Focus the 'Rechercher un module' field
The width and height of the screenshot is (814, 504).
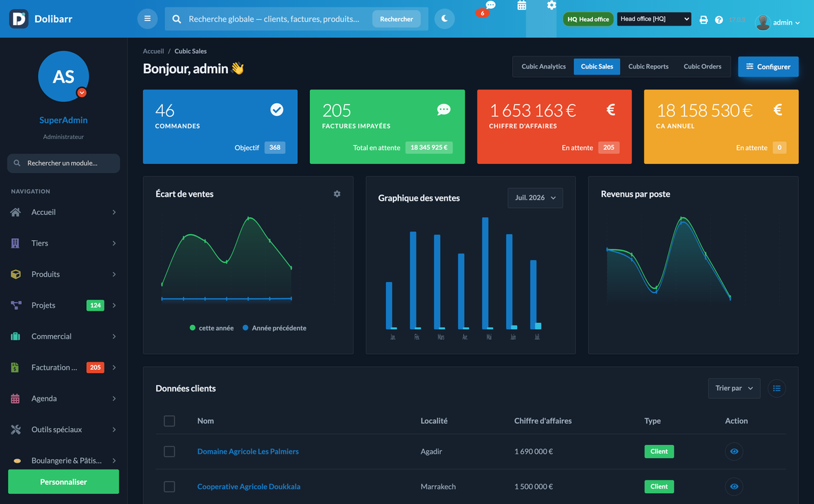pos(63,163)
